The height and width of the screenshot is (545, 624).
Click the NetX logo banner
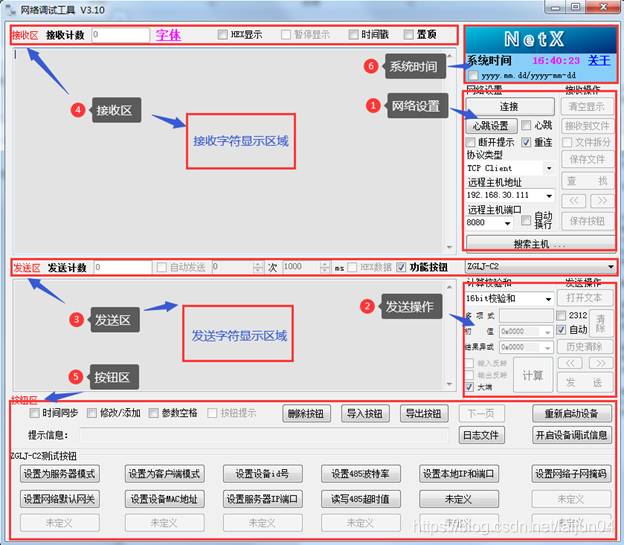(540, 40)
